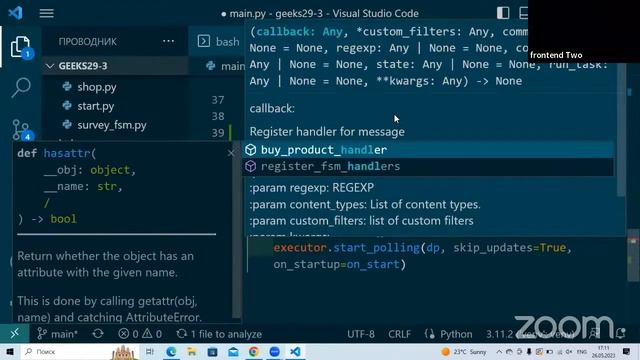
Task: Open the Windows Start menu
Action: point(10,351)
